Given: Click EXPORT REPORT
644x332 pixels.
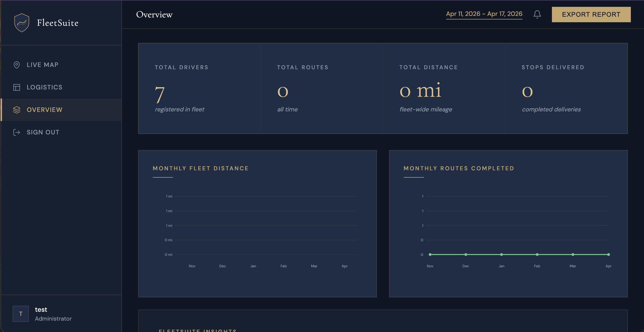Looking at the screenshot, I should coord(591,14).
